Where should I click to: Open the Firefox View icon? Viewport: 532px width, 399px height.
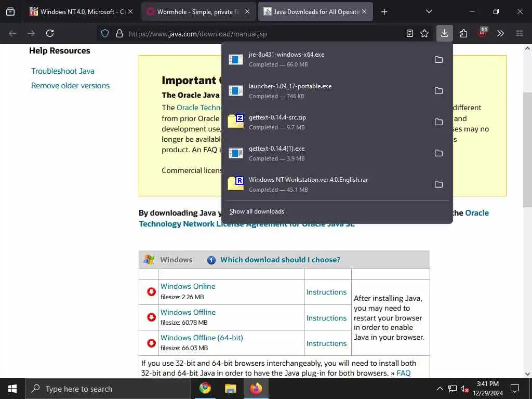(x=10, y=11)
